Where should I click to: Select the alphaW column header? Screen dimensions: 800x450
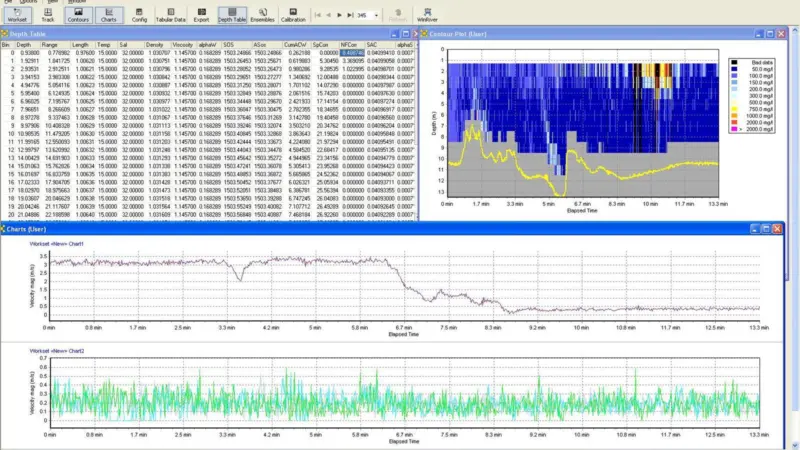click(210, 45)
